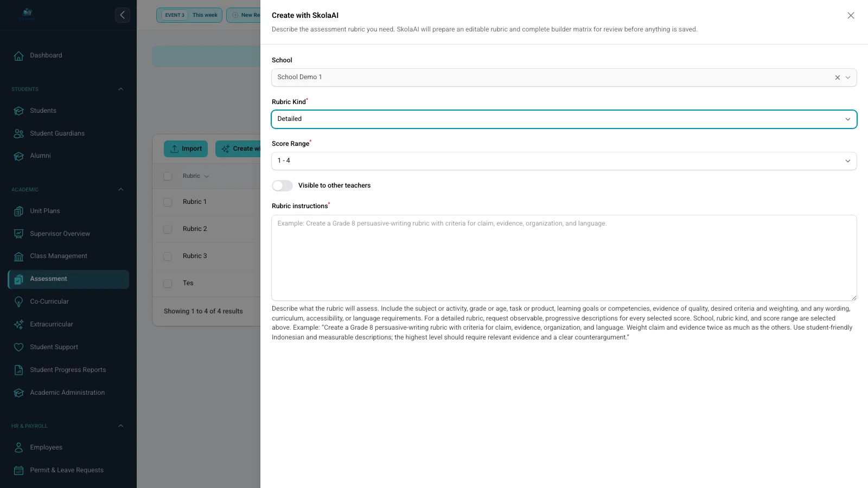Image resolution: width=868 pixels, height=488 pixels.
Task: Click the sparkle icon on Create button
Action: click(x=226, y=149)
